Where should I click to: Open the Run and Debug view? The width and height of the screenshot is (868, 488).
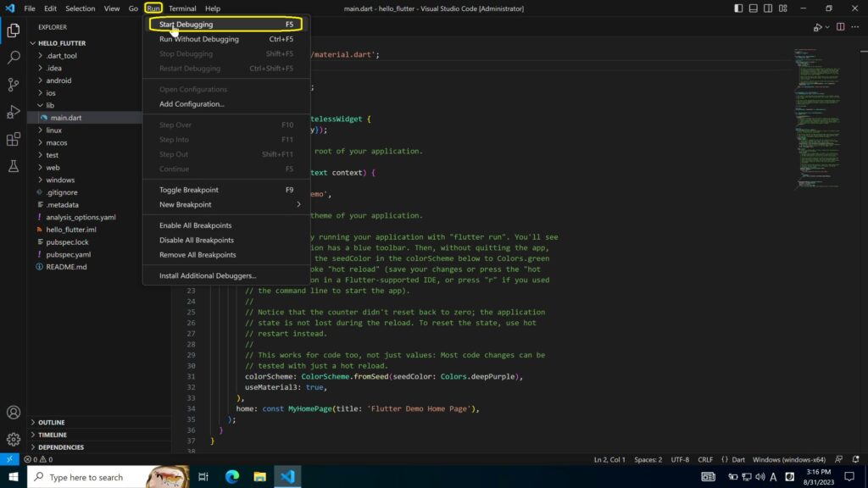point(14,112)
